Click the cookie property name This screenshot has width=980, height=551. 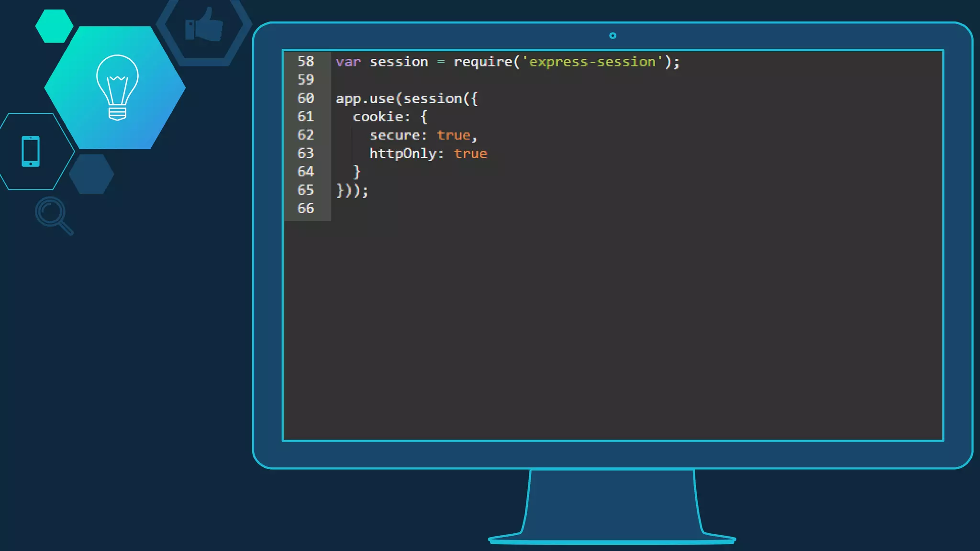pos(378,117)
